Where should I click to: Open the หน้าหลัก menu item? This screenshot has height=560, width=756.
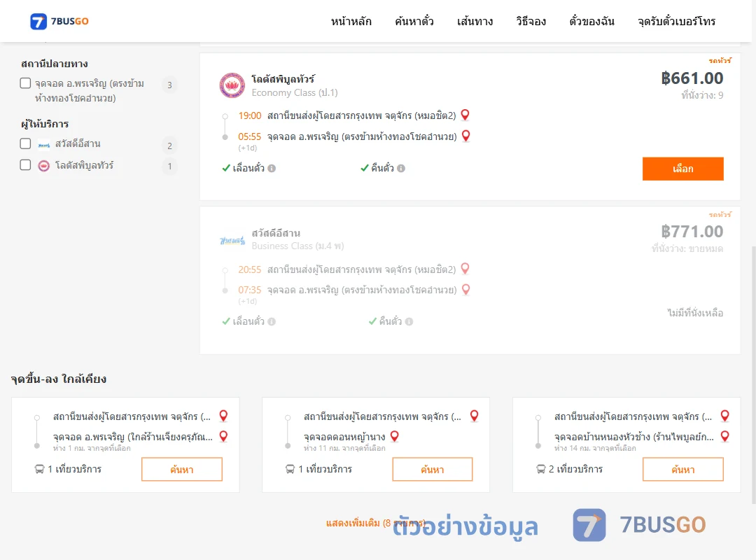(x=351, y=21)
